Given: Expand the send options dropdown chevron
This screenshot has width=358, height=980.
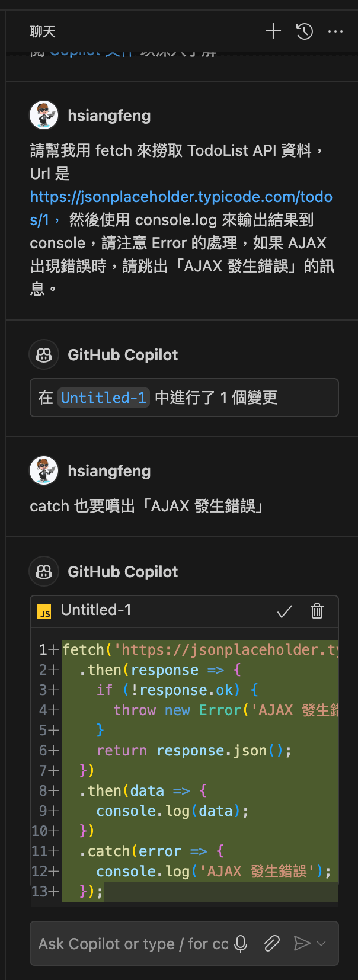Looking at the screenshot, I should click(322, 943).
